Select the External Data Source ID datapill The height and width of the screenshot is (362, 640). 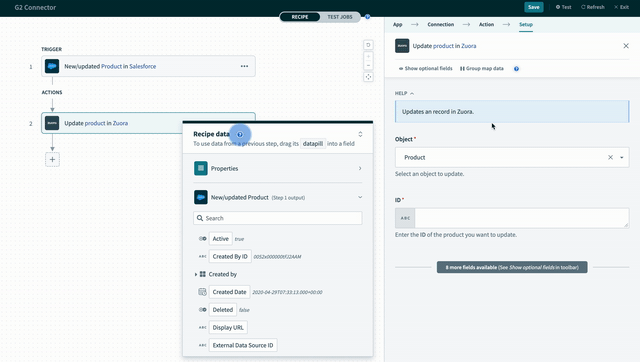pos(243,345)
